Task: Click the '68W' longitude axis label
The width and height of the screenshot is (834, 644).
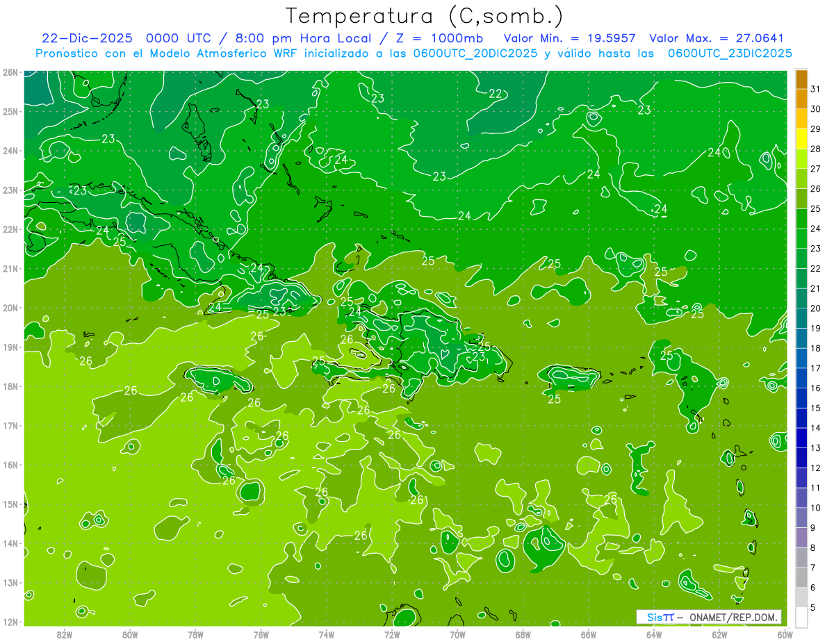Action: click(523, 634)
